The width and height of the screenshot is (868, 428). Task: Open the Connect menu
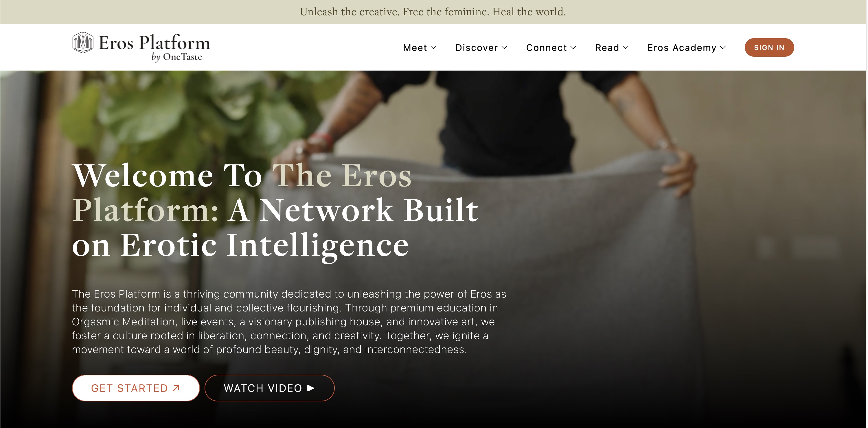point(551,47)
